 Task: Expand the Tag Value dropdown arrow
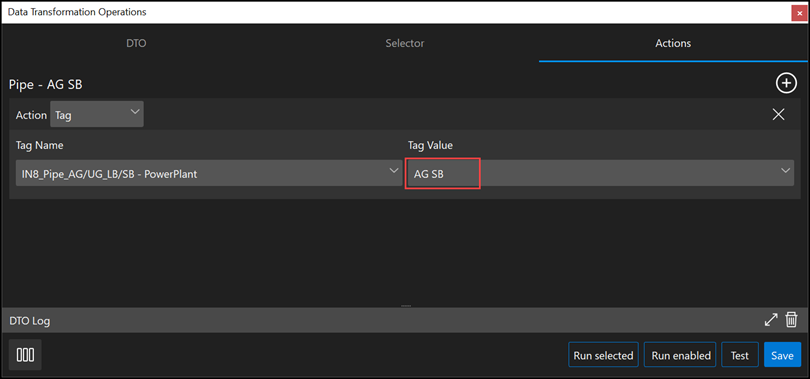[x=786, y=170]
